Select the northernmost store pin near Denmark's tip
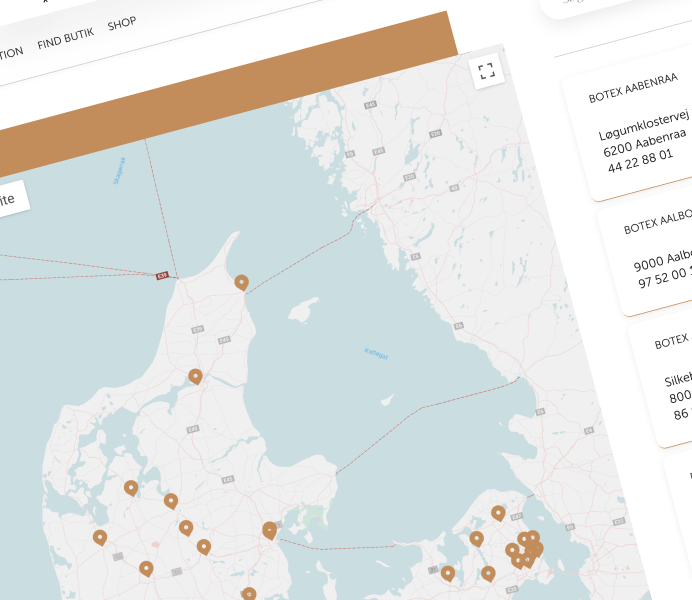 coord(241,282)
